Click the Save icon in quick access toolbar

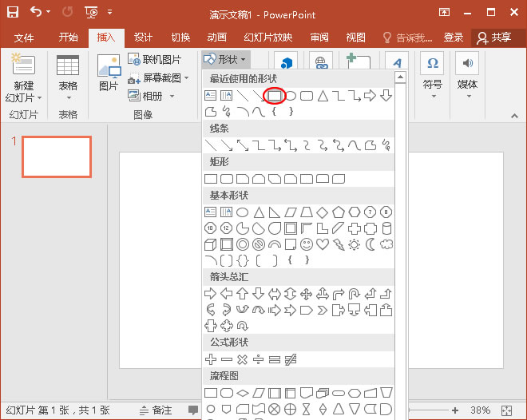[13, 13]
